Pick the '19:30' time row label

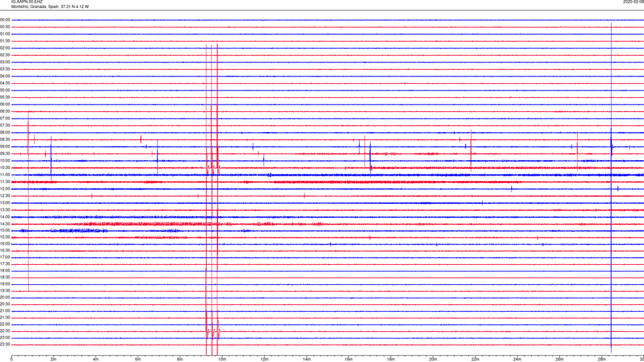(5, 290)
